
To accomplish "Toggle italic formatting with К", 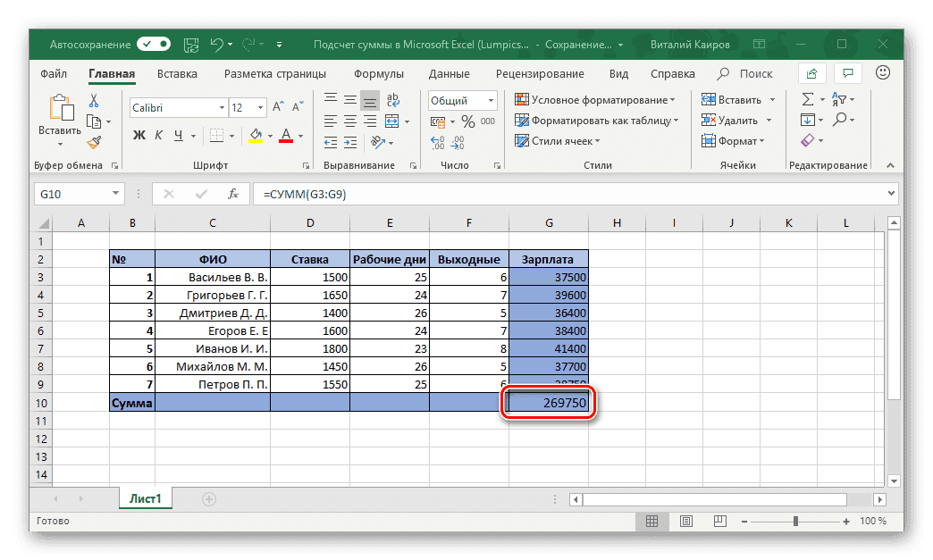I will (157, 135).
